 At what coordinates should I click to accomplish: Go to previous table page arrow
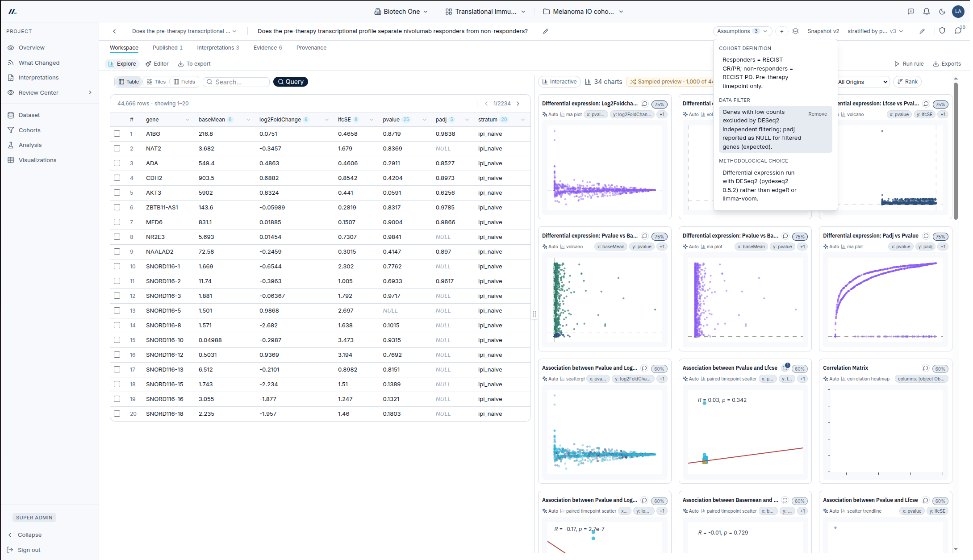coord(486,104)
